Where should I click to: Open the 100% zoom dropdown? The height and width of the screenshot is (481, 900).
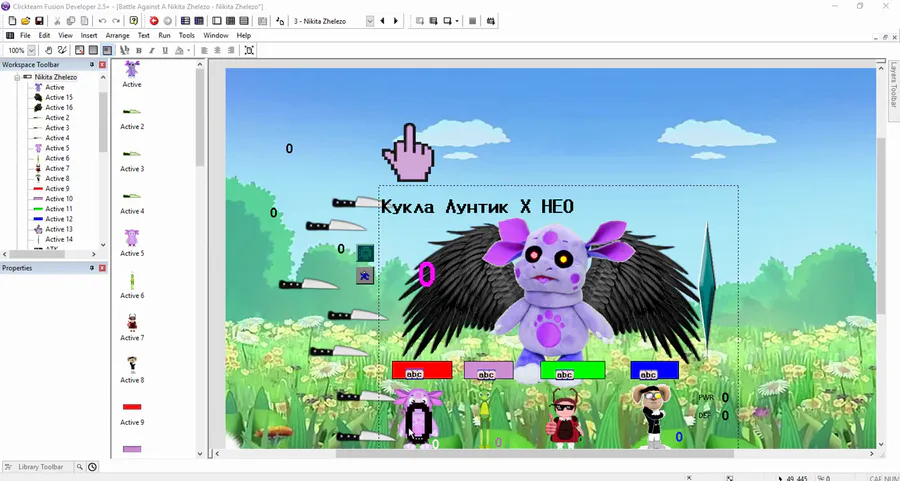[32, 50]
